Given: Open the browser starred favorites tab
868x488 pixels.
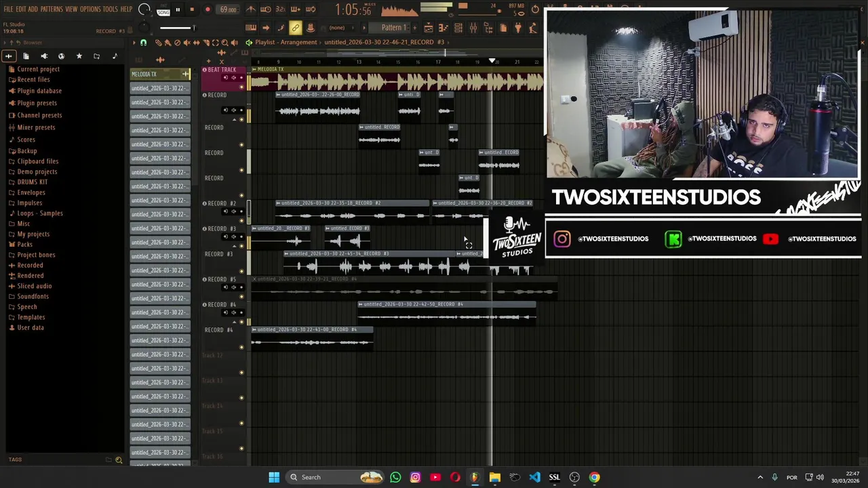Looking at the screenshot, I should point(79,56).
